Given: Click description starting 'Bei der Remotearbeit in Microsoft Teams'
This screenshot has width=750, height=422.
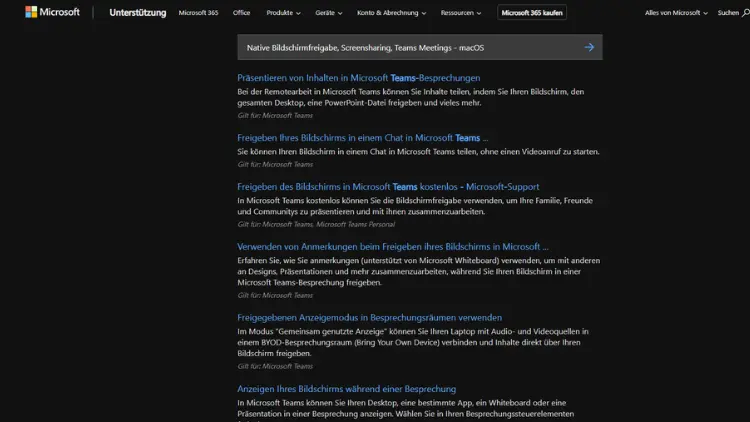Looking at the screenshot, I should pyautogui.click(x=410, y=97).
